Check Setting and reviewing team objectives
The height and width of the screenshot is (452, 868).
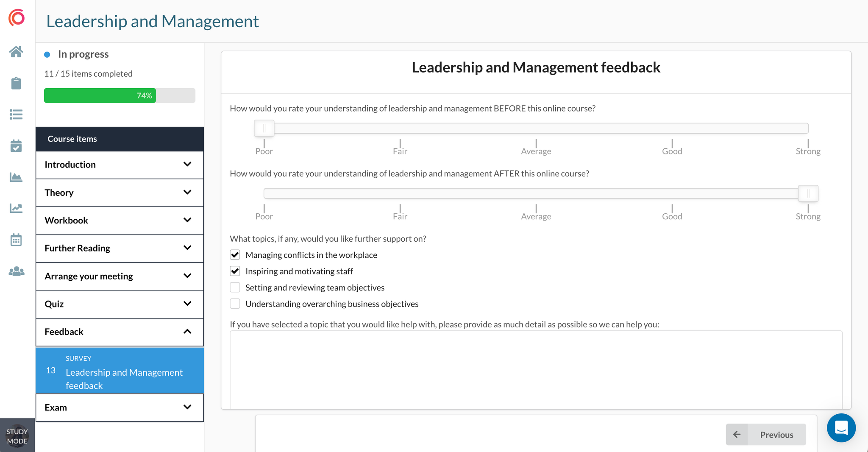235,287
